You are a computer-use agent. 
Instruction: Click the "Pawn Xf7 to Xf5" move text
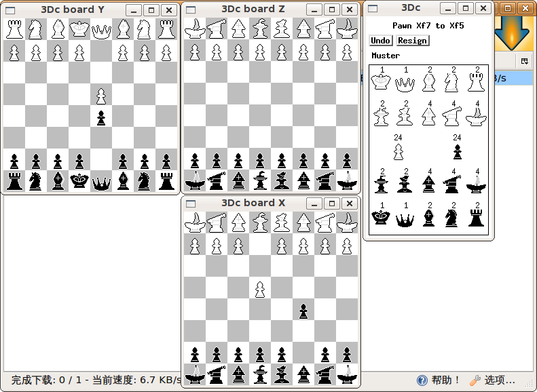pos(428,26)
